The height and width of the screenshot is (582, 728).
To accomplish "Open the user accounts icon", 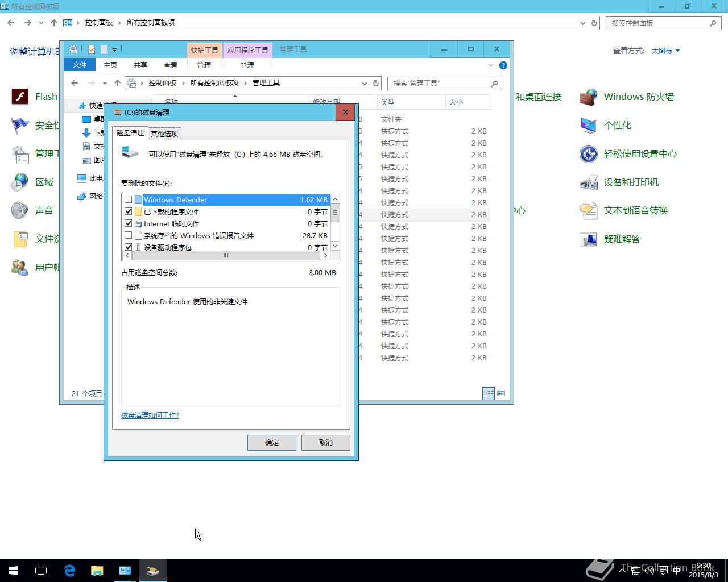I will [x=20, y=268].
